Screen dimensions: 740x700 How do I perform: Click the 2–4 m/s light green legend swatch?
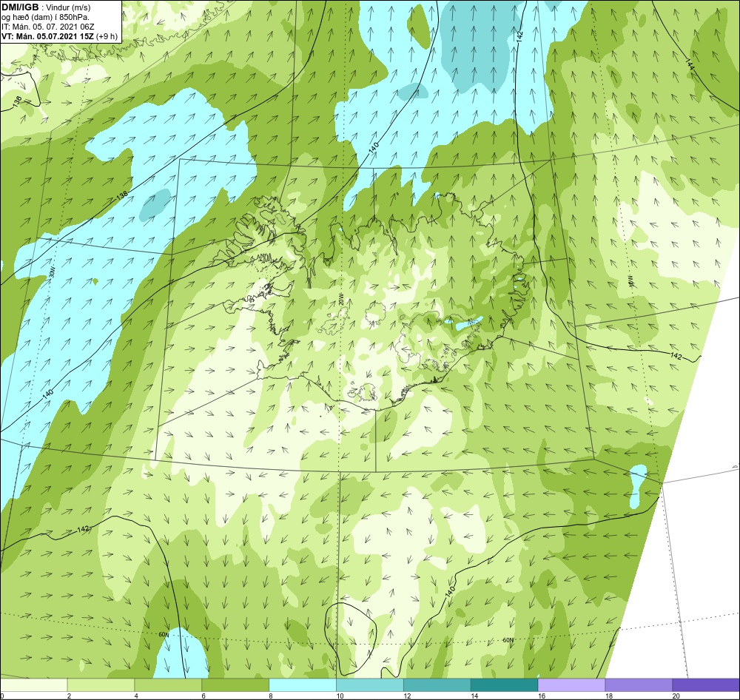pos(101,685)
